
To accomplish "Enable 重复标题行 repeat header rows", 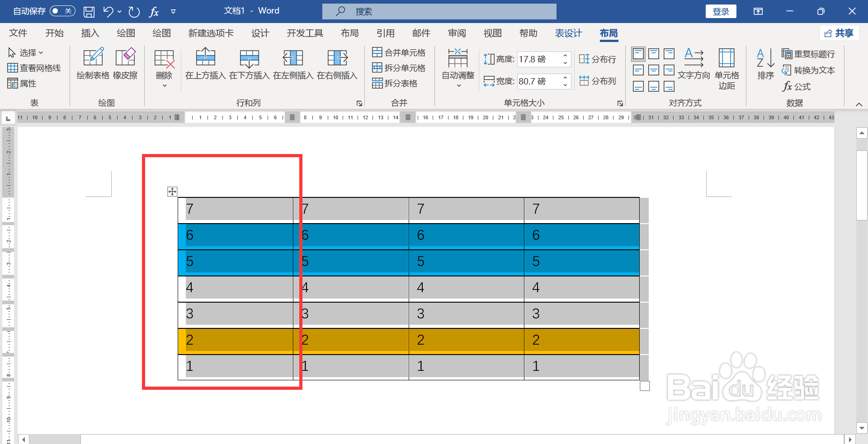I will (809, 54).
